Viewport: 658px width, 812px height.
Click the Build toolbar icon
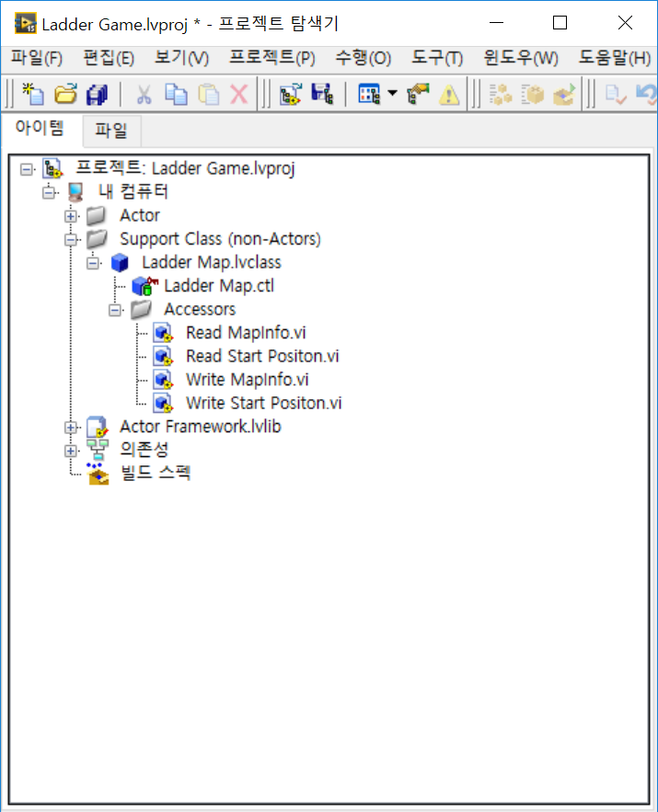(501, 94)
